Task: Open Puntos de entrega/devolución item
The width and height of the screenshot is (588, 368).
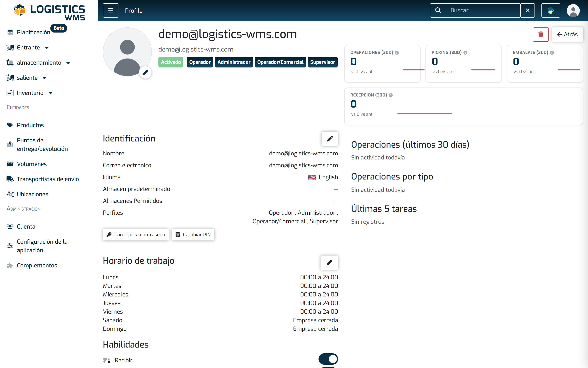Action: click(42, 144)
